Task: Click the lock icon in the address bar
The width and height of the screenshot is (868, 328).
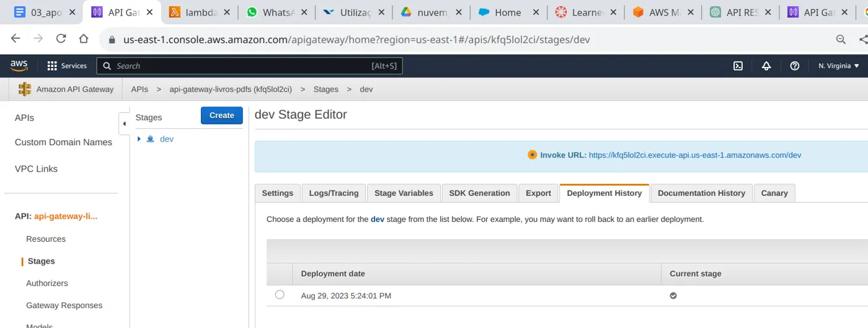Action: tap(112, 40)
